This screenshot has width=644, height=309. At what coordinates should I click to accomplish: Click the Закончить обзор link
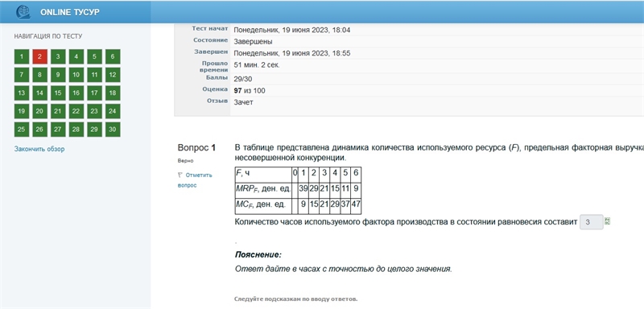[39, 149]
